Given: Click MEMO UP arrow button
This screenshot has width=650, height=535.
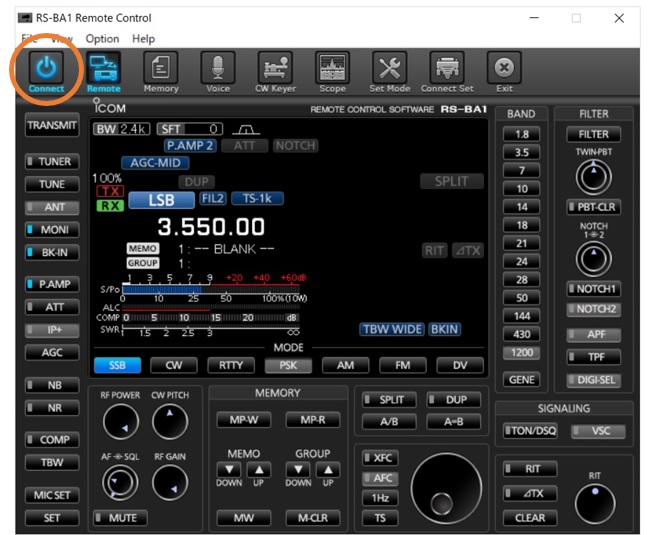Looking at the screenshot, I should [259, 470].
